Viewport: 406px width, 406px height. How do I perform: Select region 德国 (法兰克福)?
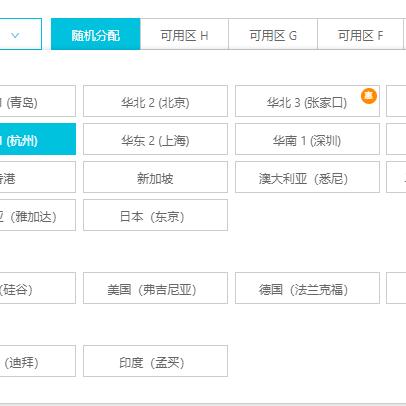[x=307, y=288]
